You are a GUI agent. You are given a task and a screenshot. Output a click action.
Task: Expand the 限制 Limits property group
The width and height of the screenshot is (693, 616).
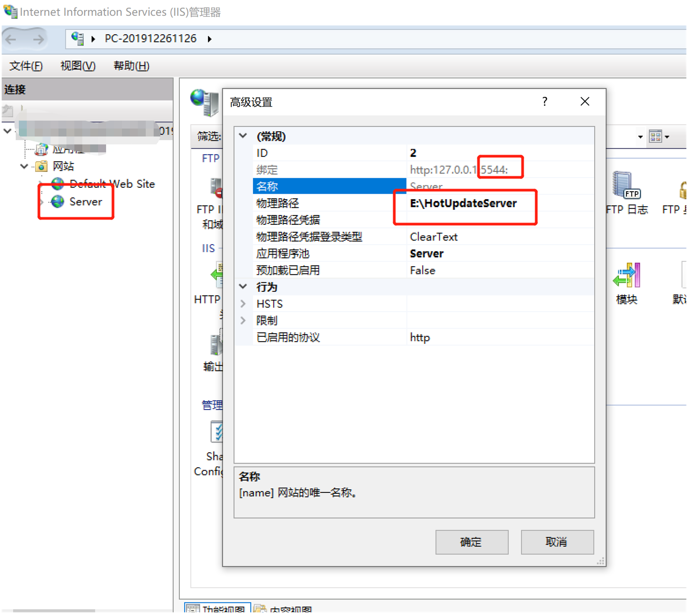[x=243, y=321]
